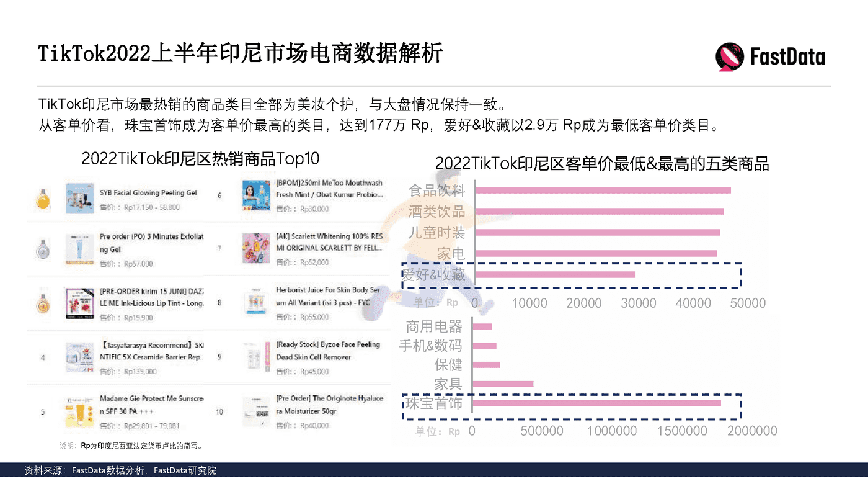Open the SKINTIFIC 5X Ceramide Barrier thumbnail

pos(79,357)
